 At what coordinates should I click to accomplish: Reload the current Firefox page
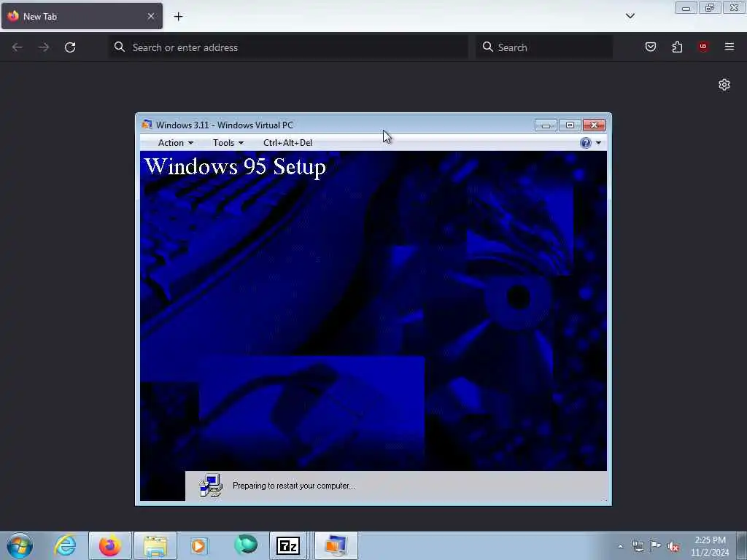[70, 47]
